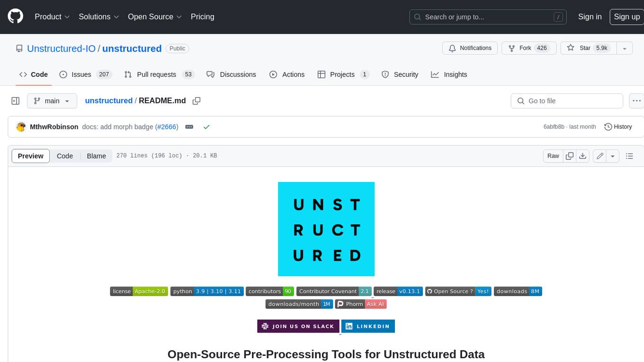Open the main branch selector
This screenshot has width=644, height=362.
[x=52, y=101]
